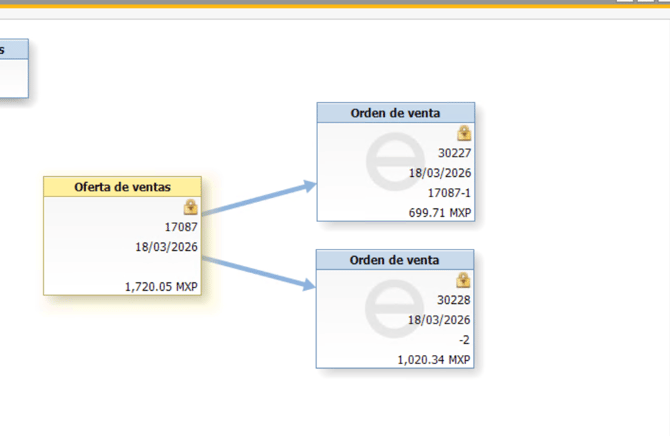The height and width of the screenshot is (436, 670).
Task: Select the Orden de venta header above 30228
Action: point(395,260)
